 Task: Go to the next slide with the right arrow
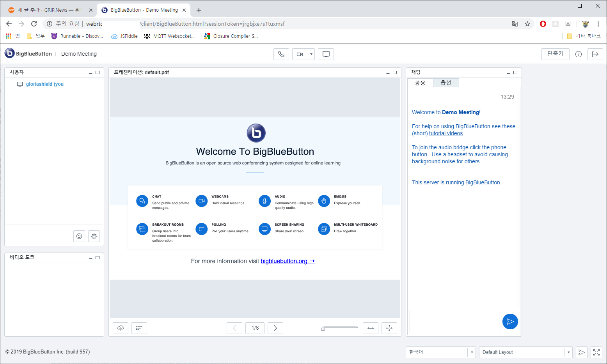coord(275,328)
